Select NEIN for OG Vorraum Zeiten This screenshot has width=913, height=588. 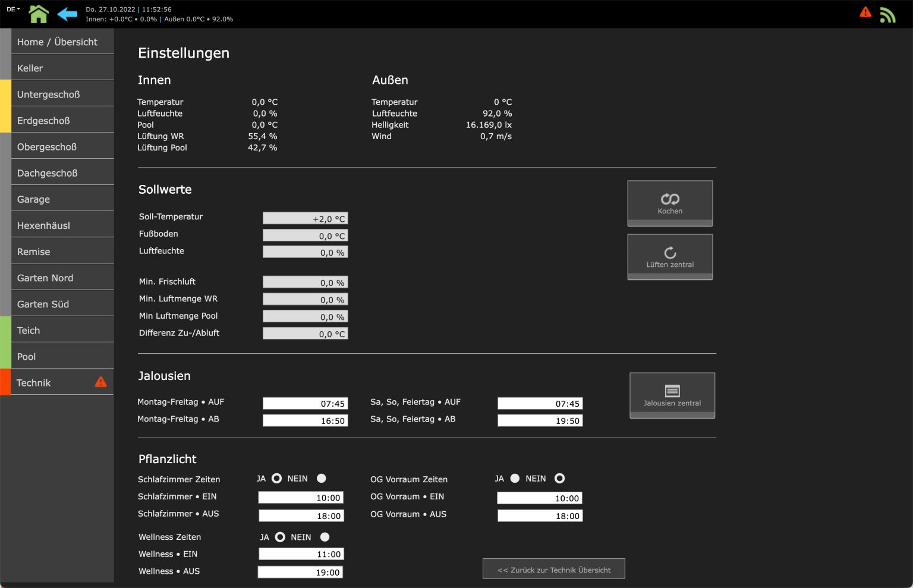pyautogui.click(x=559, y=477)
